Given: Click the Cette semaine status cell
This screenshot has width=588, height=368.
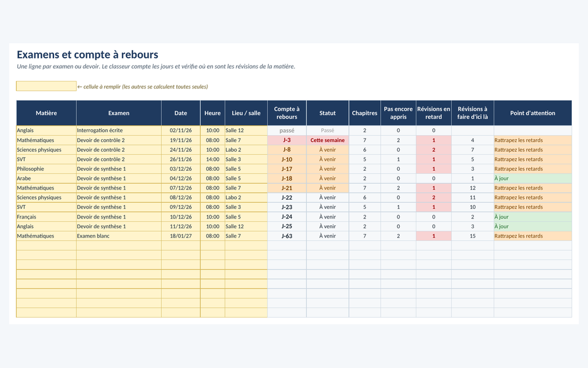Looking at the screenshot, I should click(327, 140).
